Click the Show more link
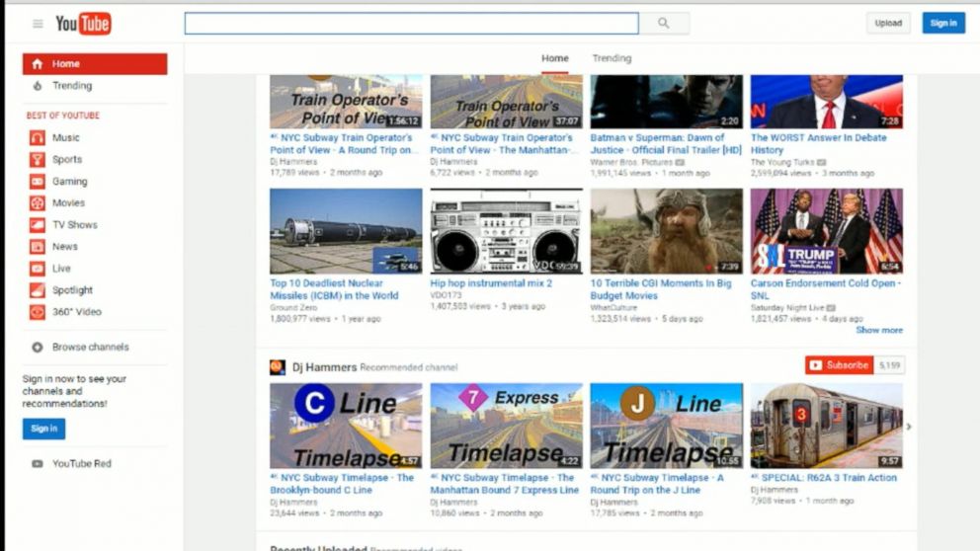The image size is (980, 551). click(x=879, y=330)
